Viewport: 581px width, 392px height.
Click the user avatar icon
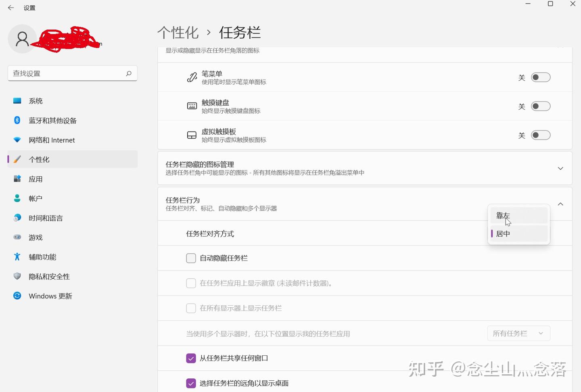(22, 39)
